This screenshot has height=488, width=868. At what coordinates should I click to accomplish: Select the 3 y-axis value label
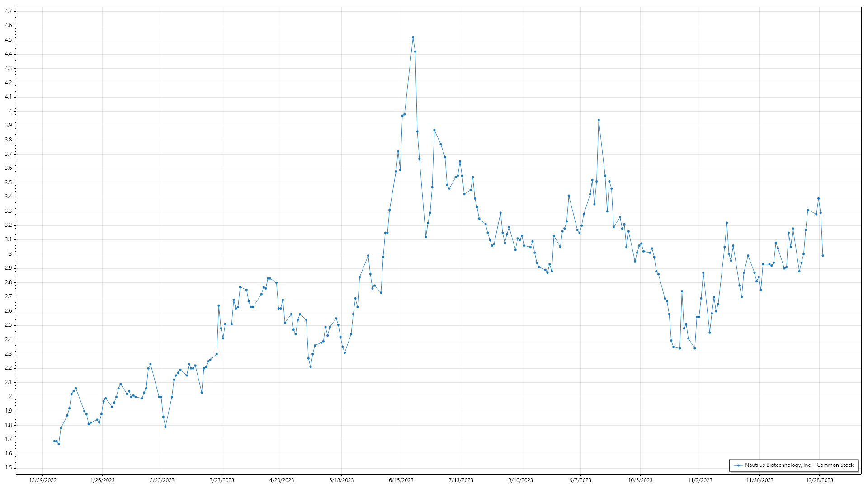pyautogui.click(x=10, y=254)
